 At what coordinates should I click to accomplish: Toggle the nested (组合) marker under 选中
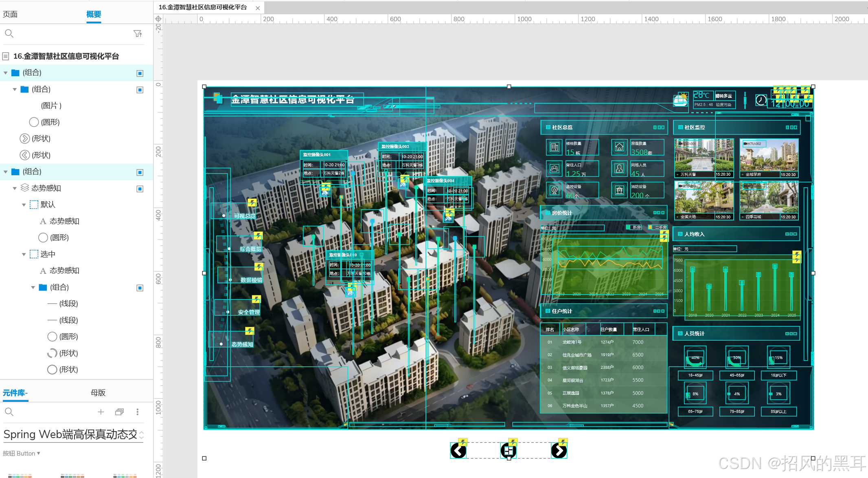click(x=140, y=288)
